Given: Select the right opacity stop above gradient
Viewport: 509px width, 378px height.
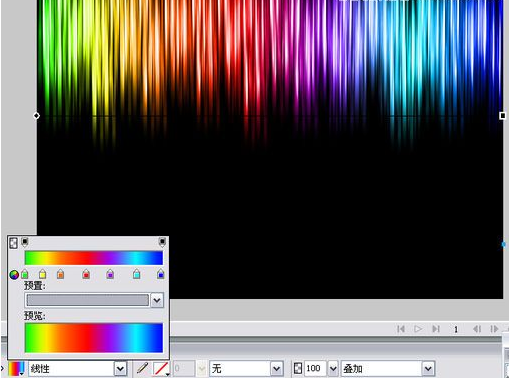Looking at the screenshot, I should click(162, 242).
